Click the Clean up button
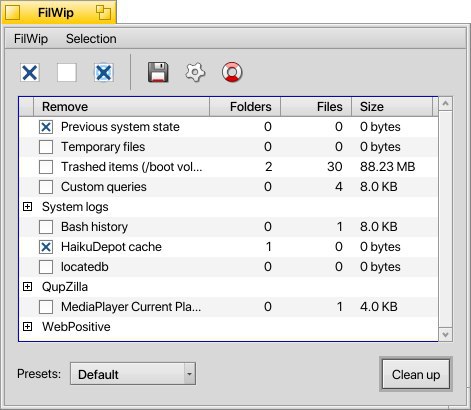Screen dimensions: 471x410 pos(416,374)
